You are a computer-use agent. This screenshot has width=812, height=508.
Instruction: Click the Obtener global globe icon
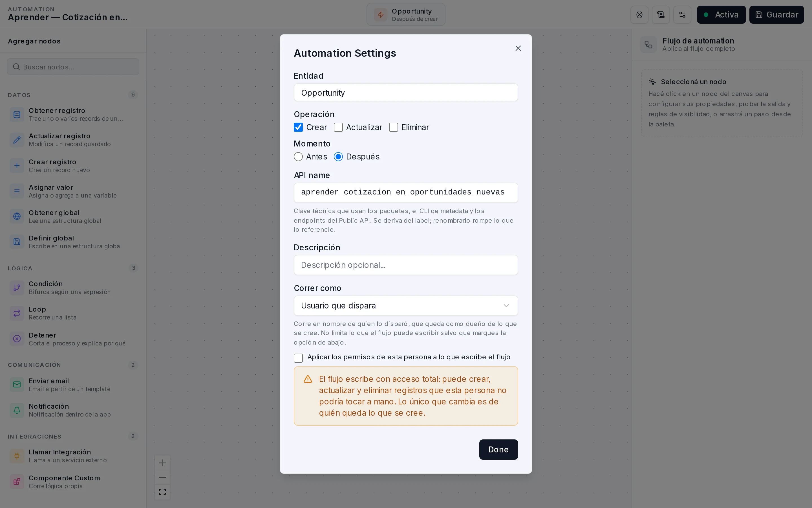point(17,216)
